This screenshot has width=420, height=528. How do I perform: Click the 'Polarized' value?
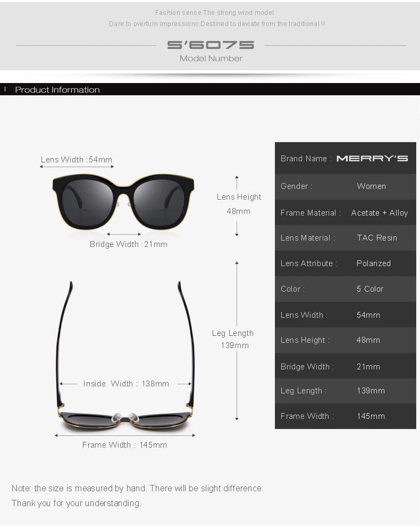[x=374, y=263]
